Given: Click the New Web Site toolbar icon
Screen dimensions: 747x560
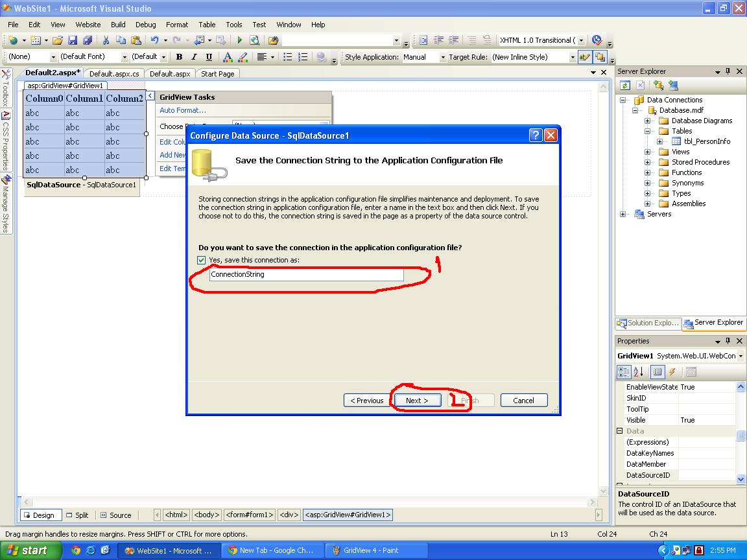Looking at the screenshot, I should [x=13, y=40].
